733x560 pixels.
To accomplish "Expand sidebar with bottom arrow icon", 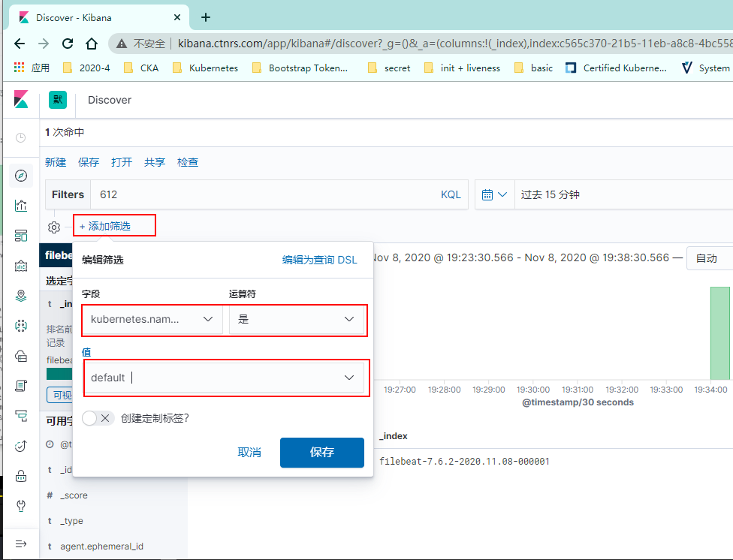I will point(21,543).
